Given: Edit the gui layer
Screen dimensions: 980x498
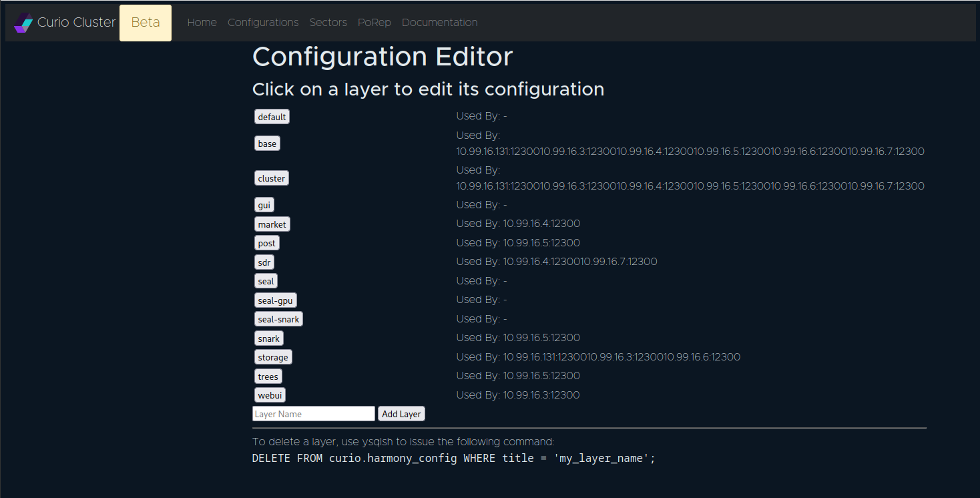Looking at the screenshot, I should 264,205.
